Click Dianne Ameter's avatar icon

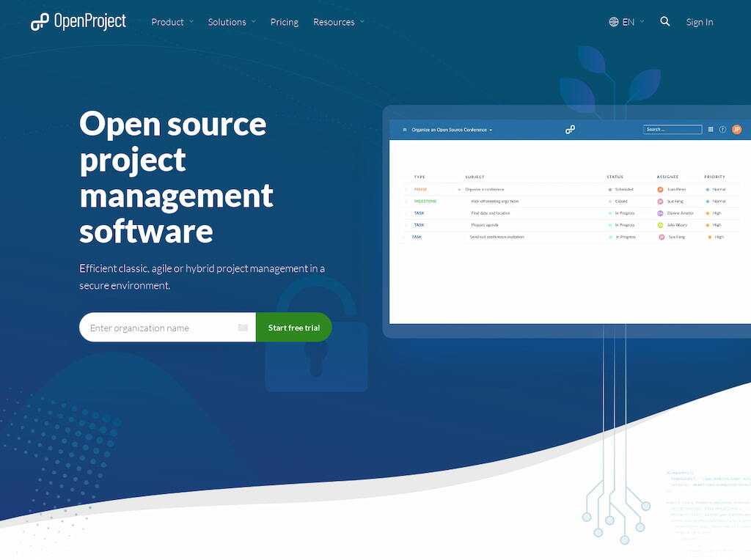tap(660, 213)
